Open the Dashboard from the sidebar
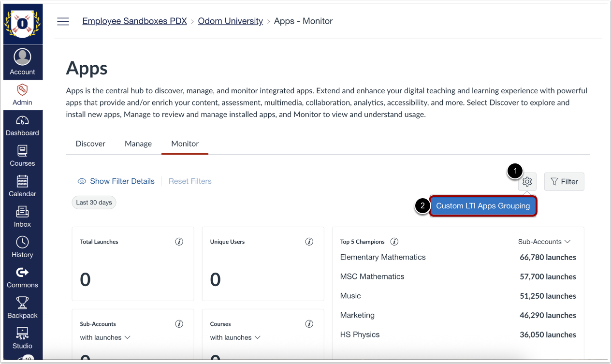Viewport: 611px width, 364px height. (x=23, y=125)
